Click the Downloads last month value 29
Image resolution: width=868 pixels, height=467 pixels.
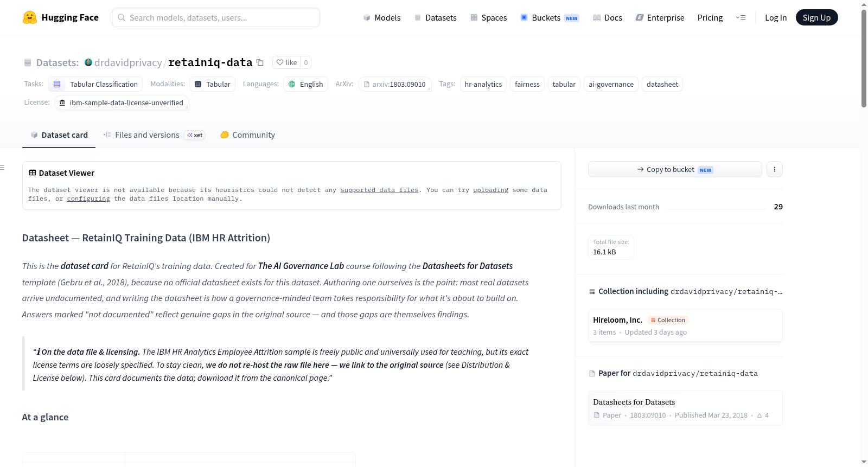778,207
